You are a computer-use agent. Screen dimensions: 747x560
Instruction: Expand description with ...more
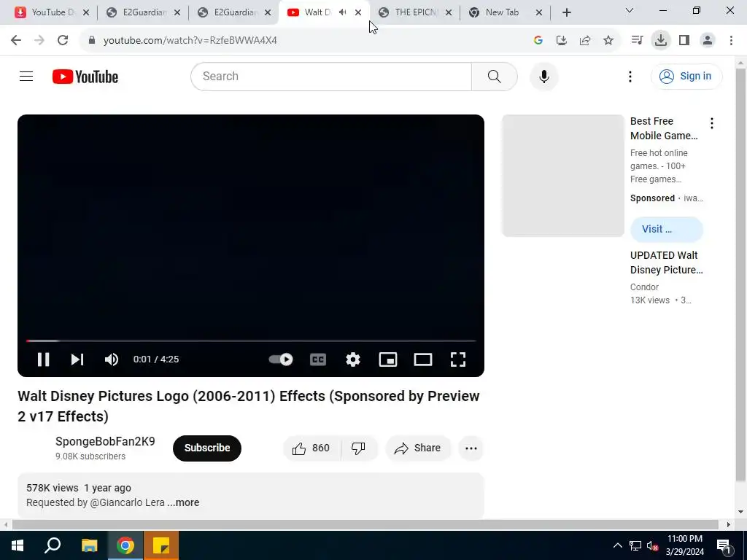coord(183,502)
